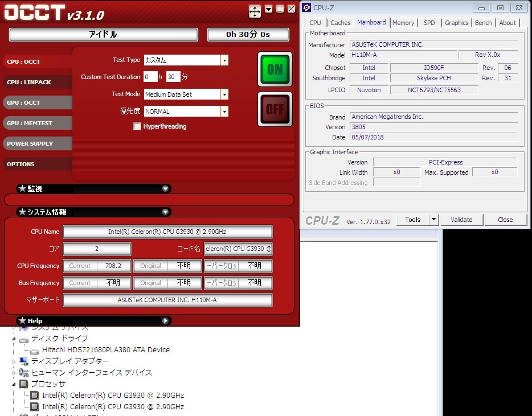Select the CPU : LINPACK test section

38,82
